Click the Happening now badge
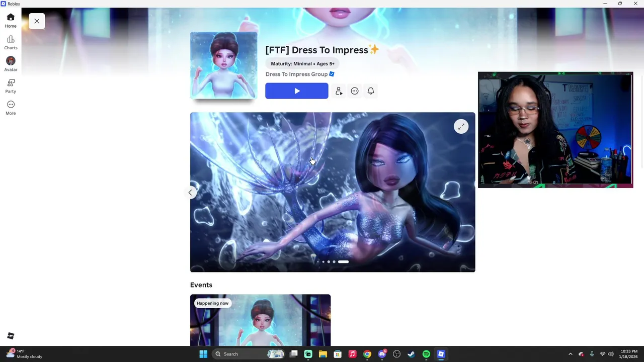Screen dimensions: 644x362 click(212, 303)
